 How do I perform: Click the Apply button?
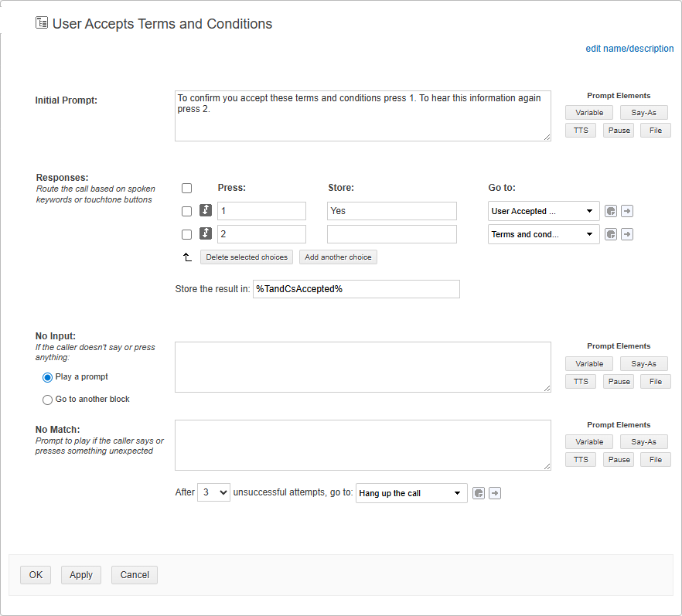point(81,575)
